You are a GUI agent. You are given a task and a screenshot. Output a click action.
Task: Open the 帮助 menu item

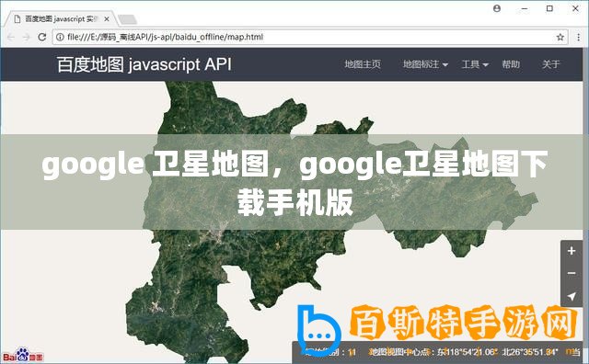point(511,64)
